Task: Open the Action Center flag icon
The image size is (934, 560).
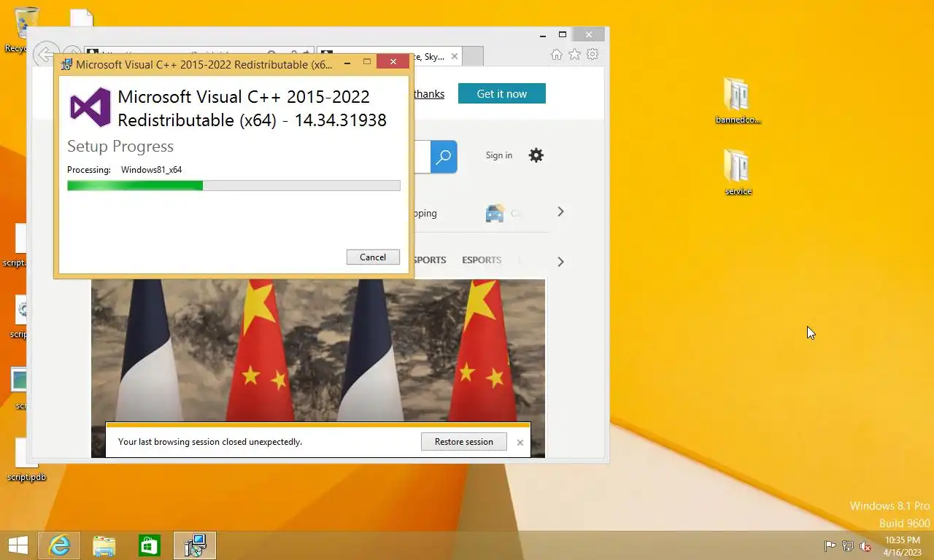Action: click(x=830, y=546)
